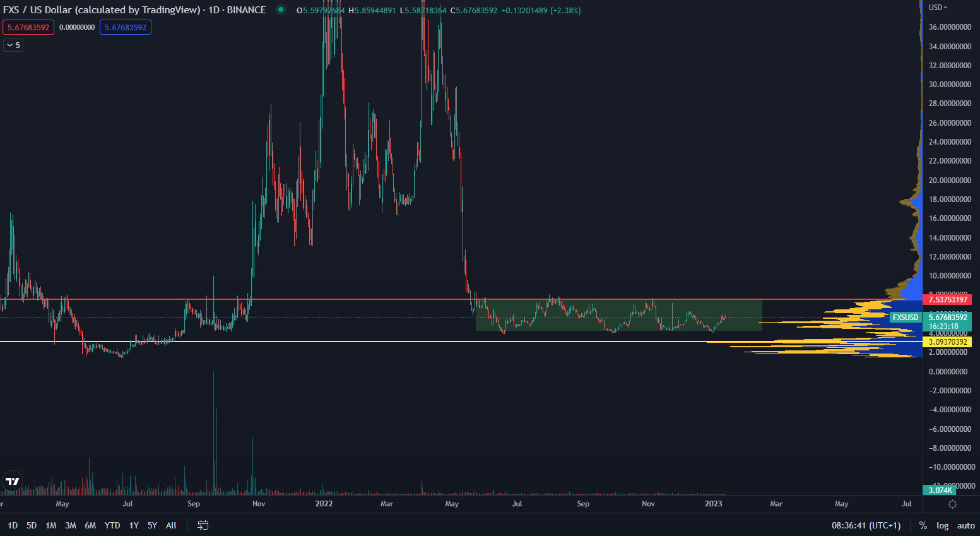Select the 1M time range
This screenshot has width=980, height=536.
[51, 525]
